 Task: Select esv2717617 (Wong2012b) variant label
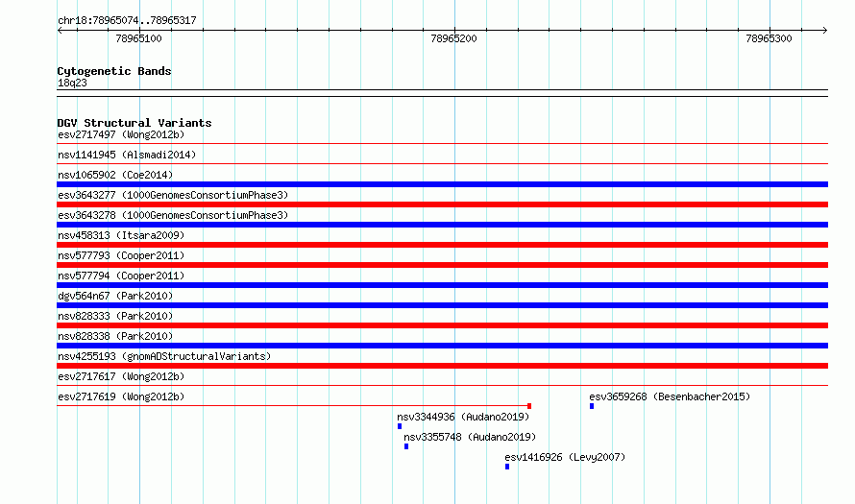click(x=121, y=376)
